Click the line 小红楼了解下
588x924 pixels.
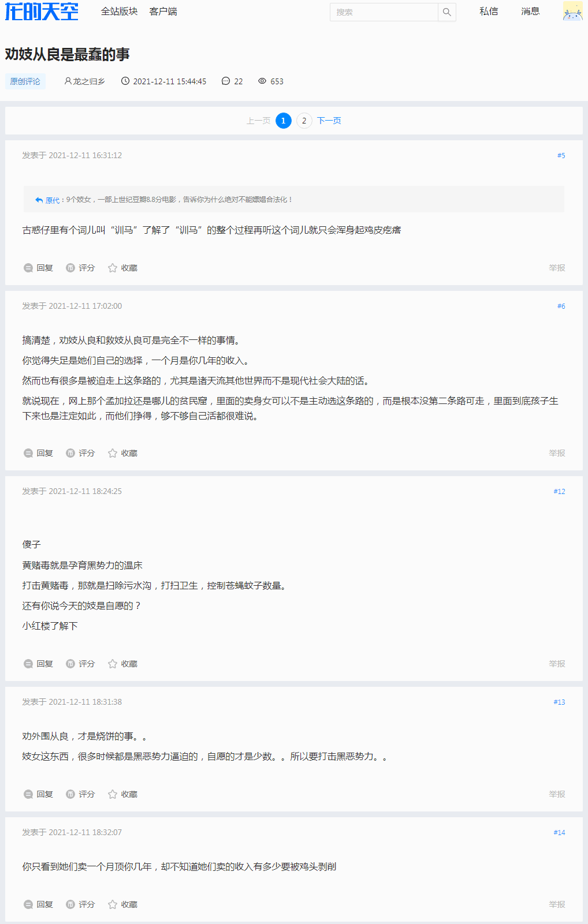pos(50,626)
